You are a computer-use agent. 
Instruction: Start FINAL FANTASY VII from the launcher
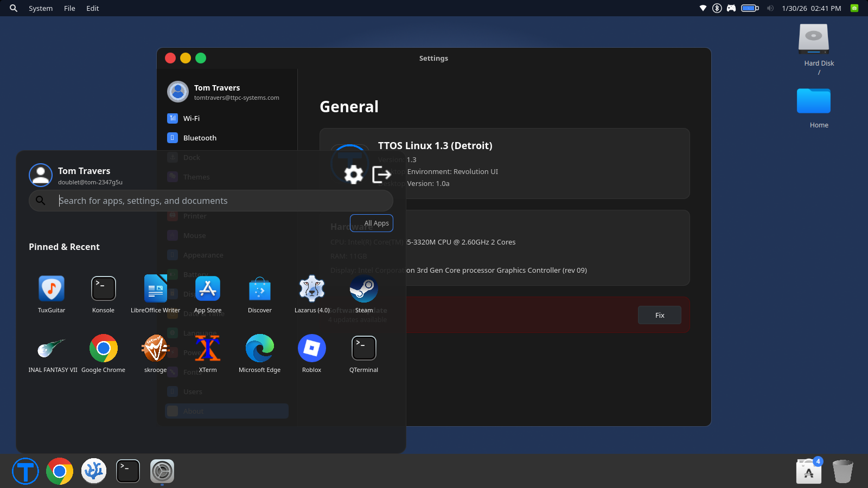tap(52, 348)
